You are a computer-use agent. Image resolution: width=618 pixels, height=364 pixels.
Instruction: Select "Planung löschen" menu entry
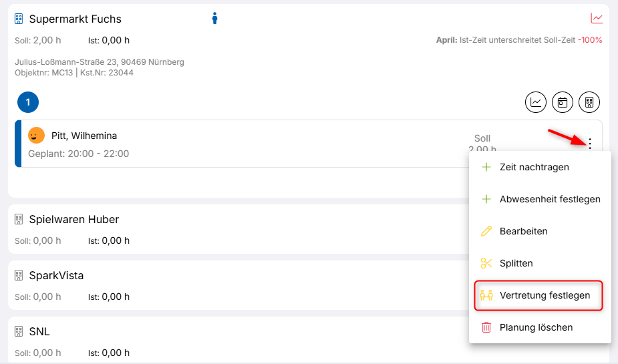536,327
